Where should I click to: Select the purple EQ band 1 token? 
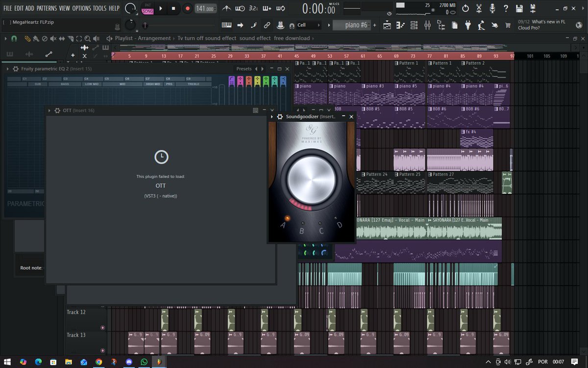tap(232, 81)
